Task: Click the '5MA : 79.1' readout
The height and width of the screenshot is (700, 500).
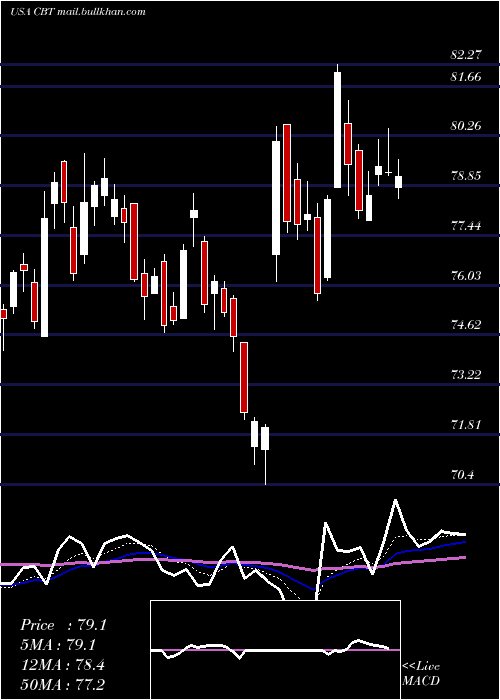Action: click(58, 645)
